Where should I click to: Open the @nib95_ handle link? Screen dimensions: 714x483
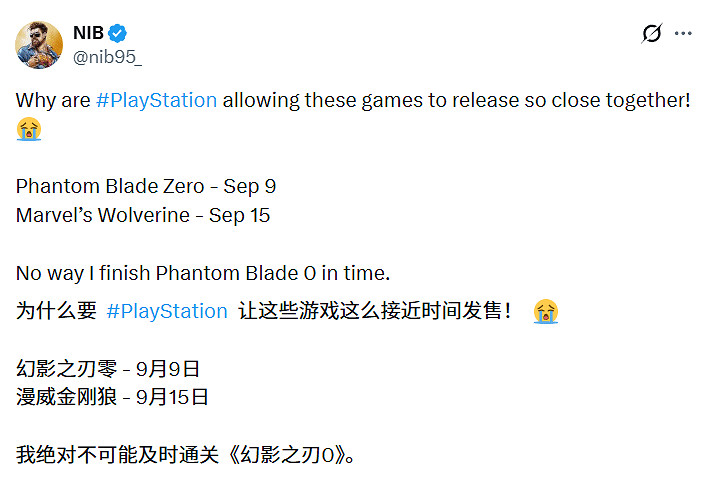click(x=107, y=57)
